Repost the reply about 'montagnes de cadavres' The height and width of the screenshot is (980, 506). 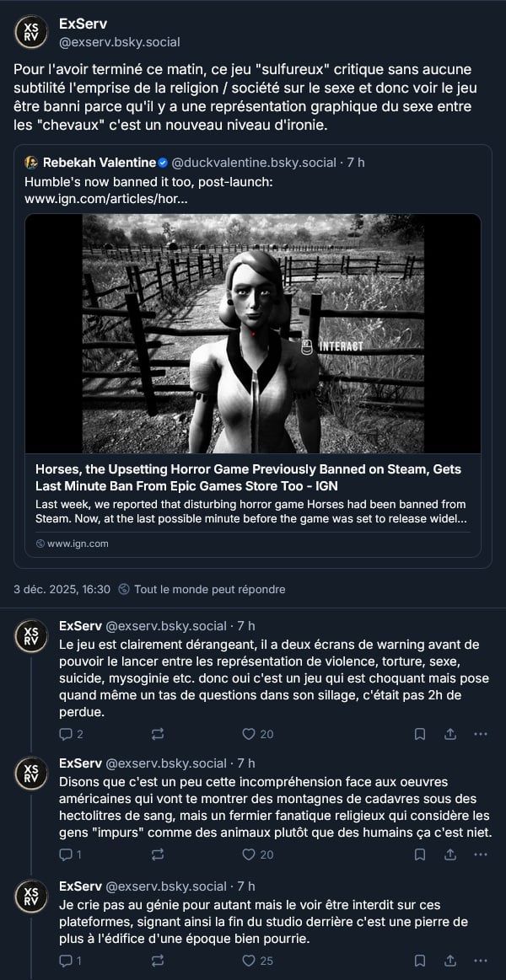[158, 854]
